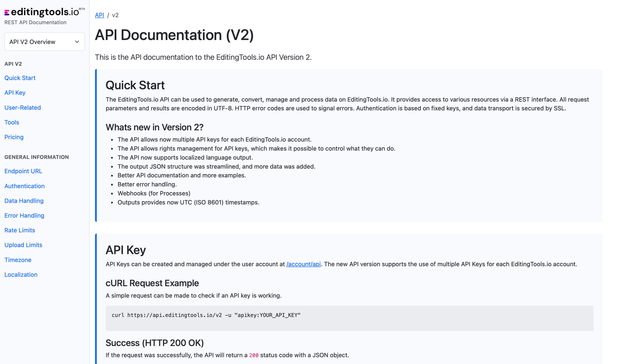
Task: Jump to Timezone information
Action: (x=18, y=260)
